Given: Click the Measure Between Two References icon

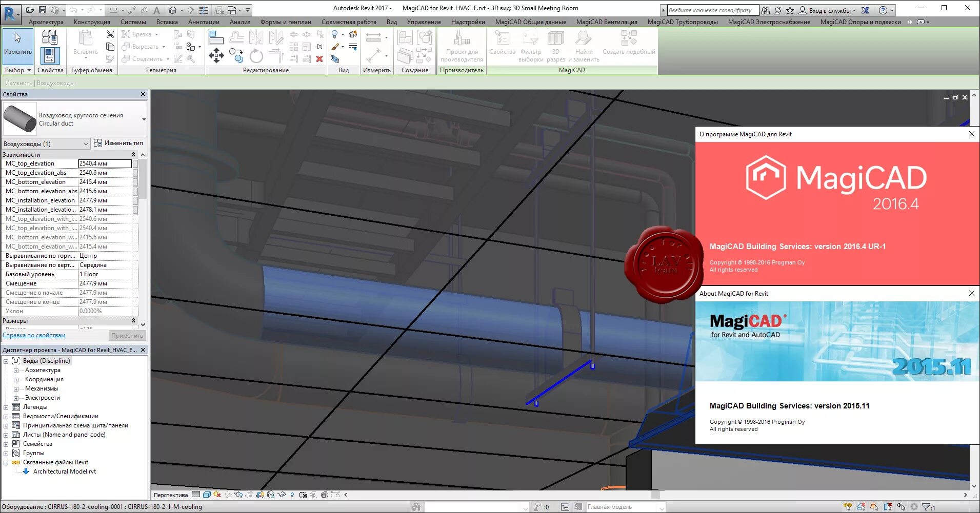Looking at the screenshot, I should [373, 37].
